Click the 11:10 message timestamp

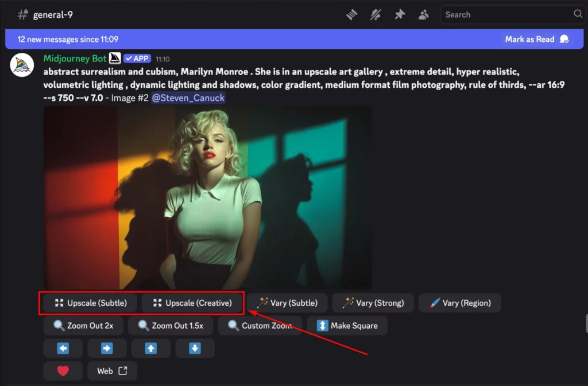163,59
